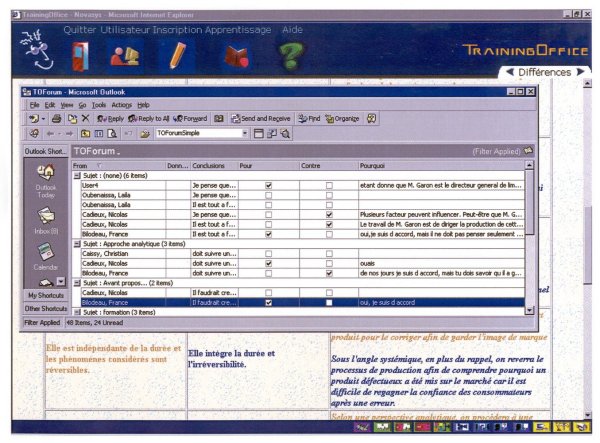Click the Quitter red door icon
The width and height of the screenshot is (600, 443).
(x=80, y=56)
